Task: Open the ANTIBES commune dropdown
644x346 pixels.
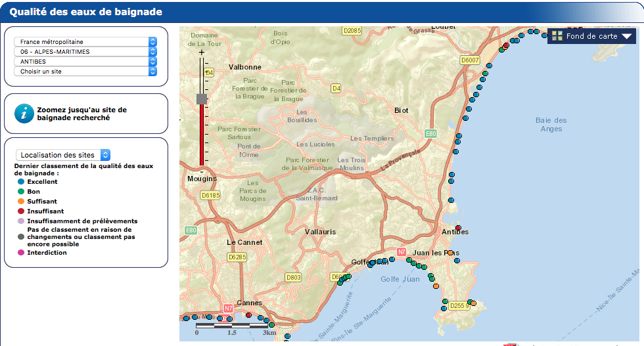Action: pyautogui.click(x=85, y=61)
